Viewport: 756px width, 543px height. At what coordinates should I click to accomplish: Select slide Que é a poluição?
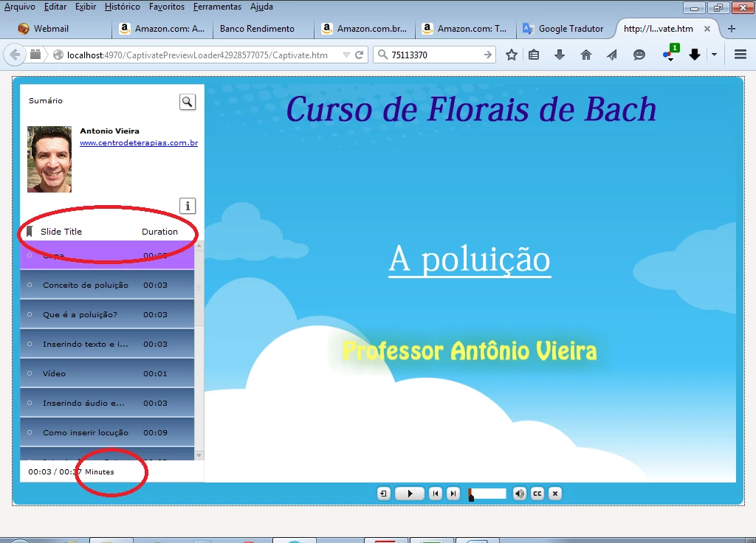coord(107,314)
